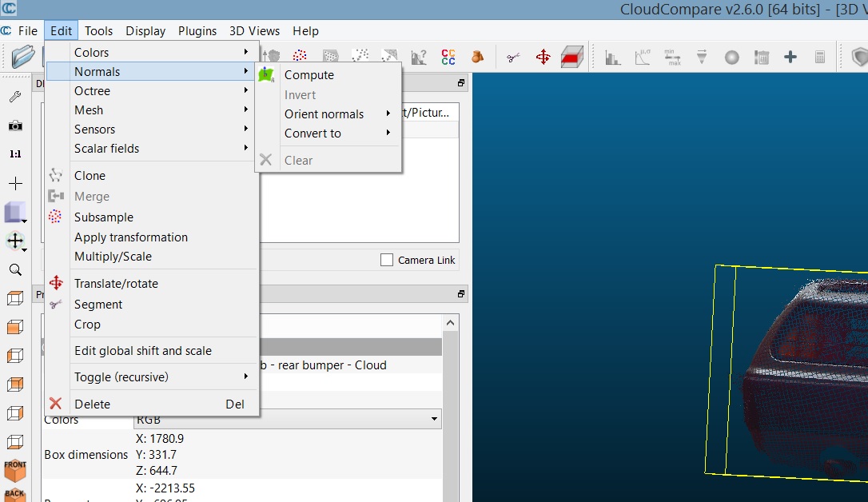Open the Colors RGB dropdown
This screenshot has width=868, height=502.
pyautogui.click(x=434, y=419)
